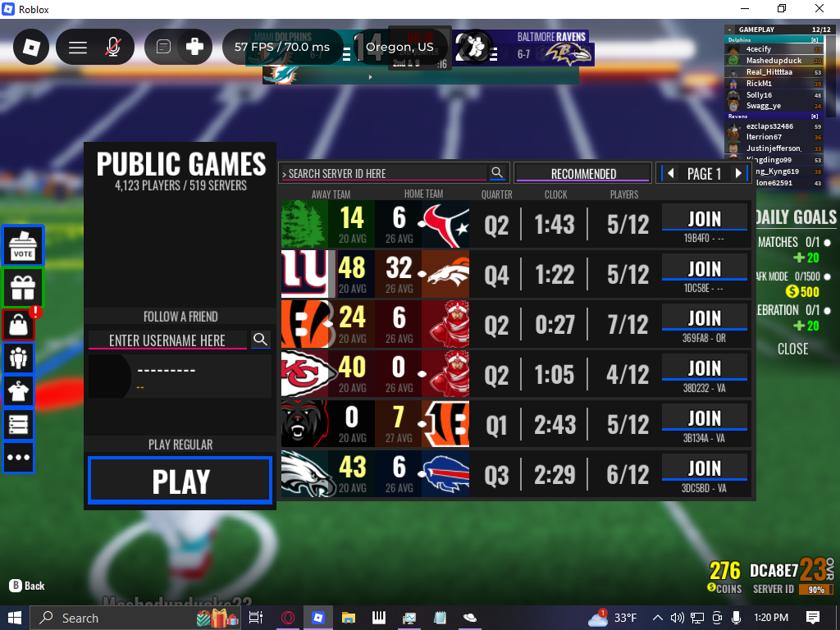Go to the next server page arrow

[x=739, y=173]
